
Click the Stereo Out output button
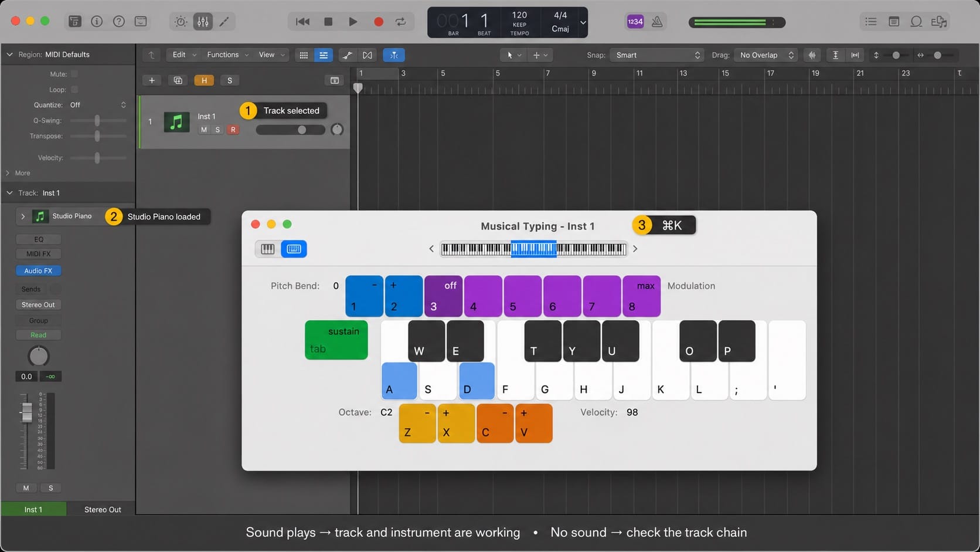click(x=39, y=305)
